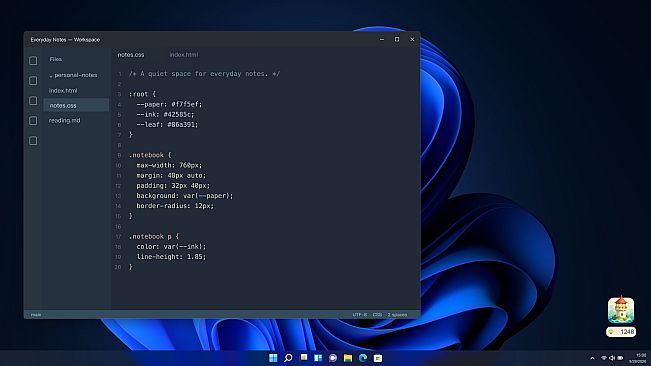This screenshot has width=651, height=366.
Task: Open Task View on the taskbar
Action: coord(303,358)
